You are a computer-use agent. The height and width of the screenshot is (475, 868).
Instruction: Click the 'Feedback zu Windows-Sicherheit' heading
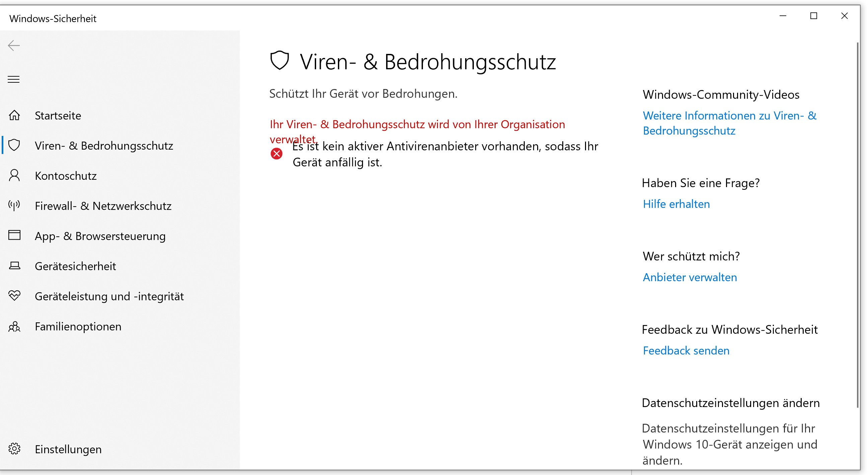click(729, 329)
